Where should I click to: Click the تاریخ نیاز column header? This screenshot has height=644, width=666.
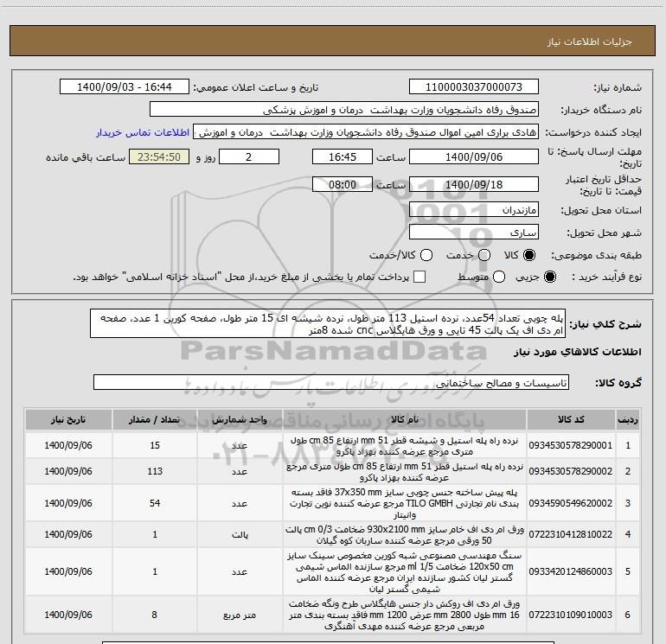coord(68,419)
